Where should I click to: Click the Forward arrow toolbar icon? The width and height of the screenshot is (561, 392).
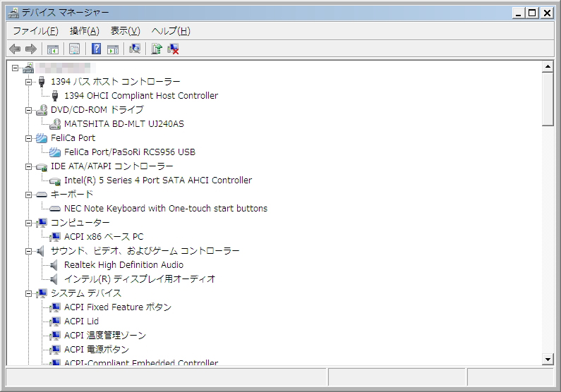pyautogui.click(x=31, y=49)
